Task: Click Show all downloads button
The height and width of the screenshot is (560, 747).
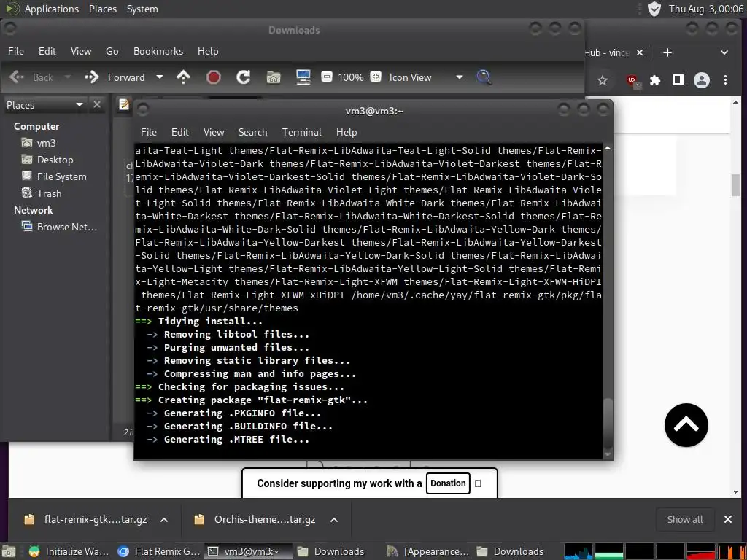Action: [684, 519]
